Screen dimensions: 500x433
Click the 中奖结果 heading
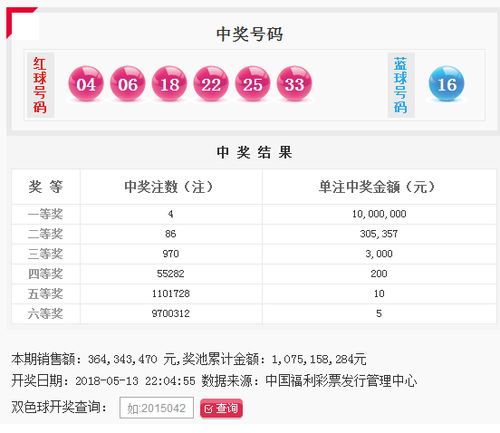[x=254, y=153]
